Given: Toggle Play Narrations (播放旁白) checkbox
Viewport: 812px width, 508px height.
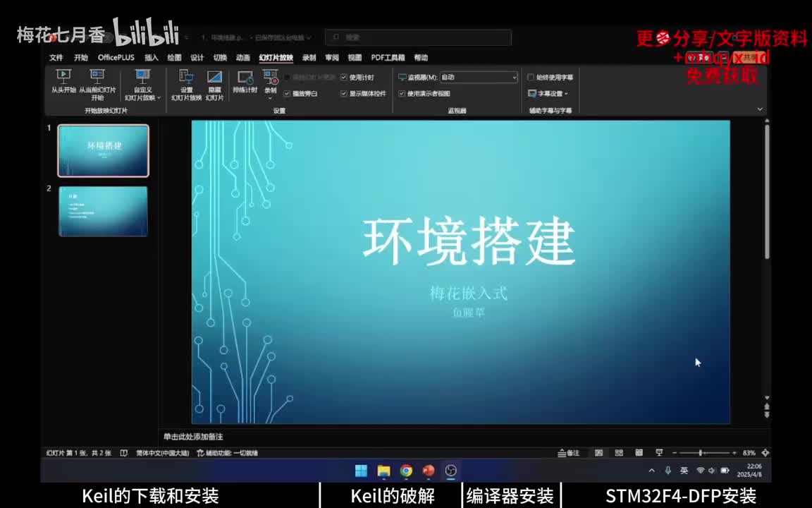Looking at the screenshot, I should pyautogui.click(x=287, y=93).
